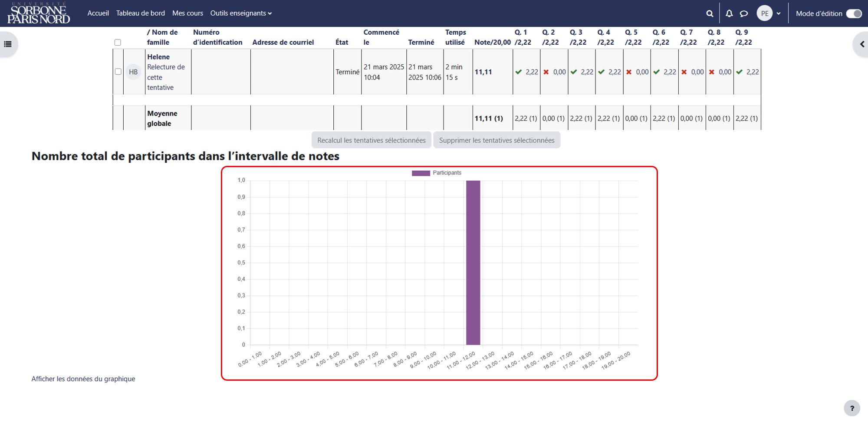
Task: Expand the Outils enseignants dropdown
Action: (241, 13)
